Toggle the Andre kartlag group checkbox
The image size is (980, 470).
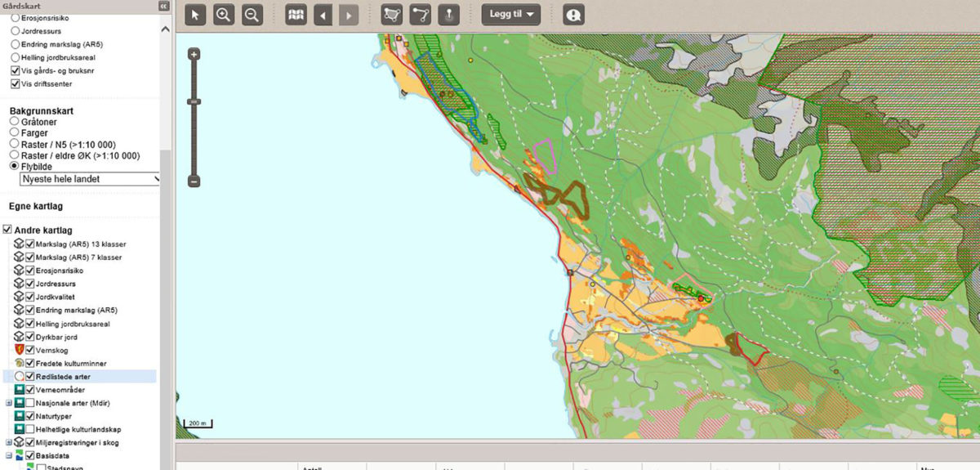(8, 231)
